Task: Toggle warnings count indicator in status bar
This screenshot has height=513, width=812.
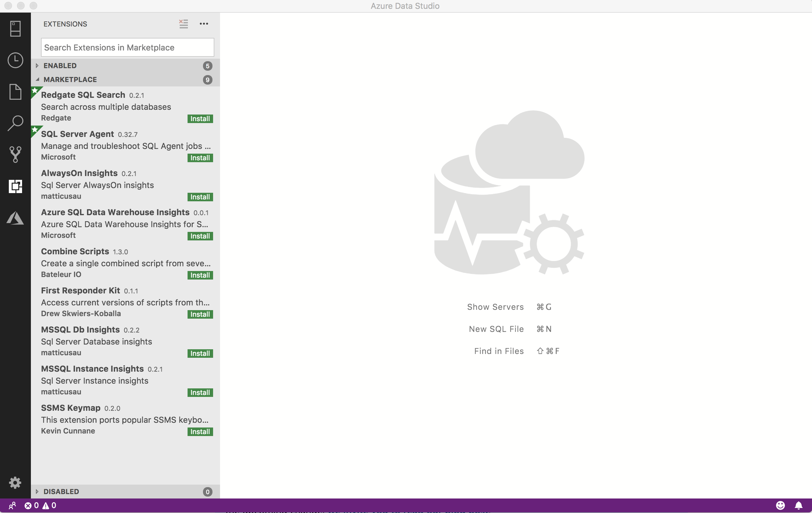Action: [x=49, y=505]
